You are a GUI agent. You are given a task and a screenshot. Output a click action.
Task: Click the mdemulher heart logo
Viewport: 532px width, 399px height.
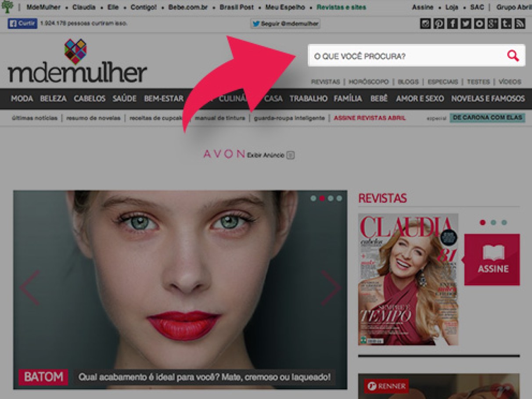pos(75,51)
